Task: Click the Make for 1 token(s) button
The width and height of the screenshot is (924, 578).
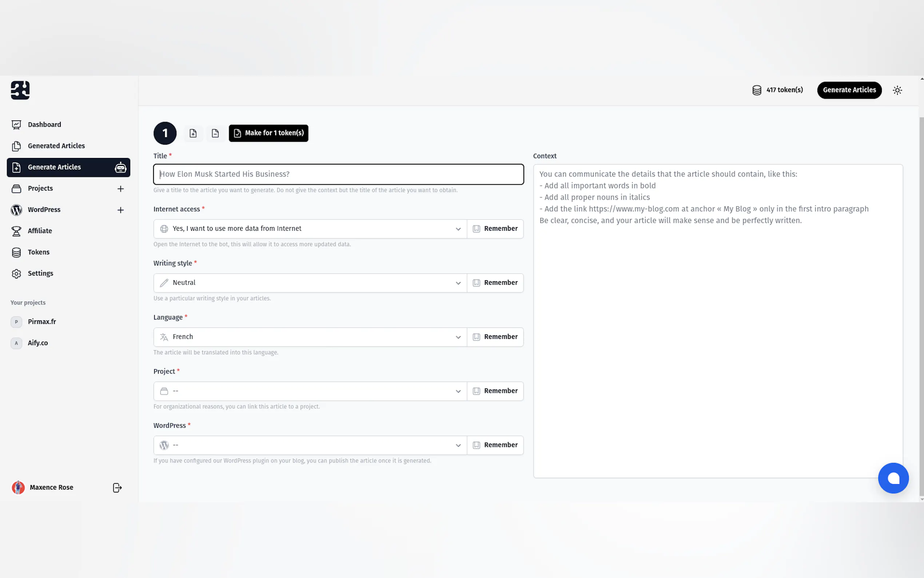Action: [x=268, y=133]
